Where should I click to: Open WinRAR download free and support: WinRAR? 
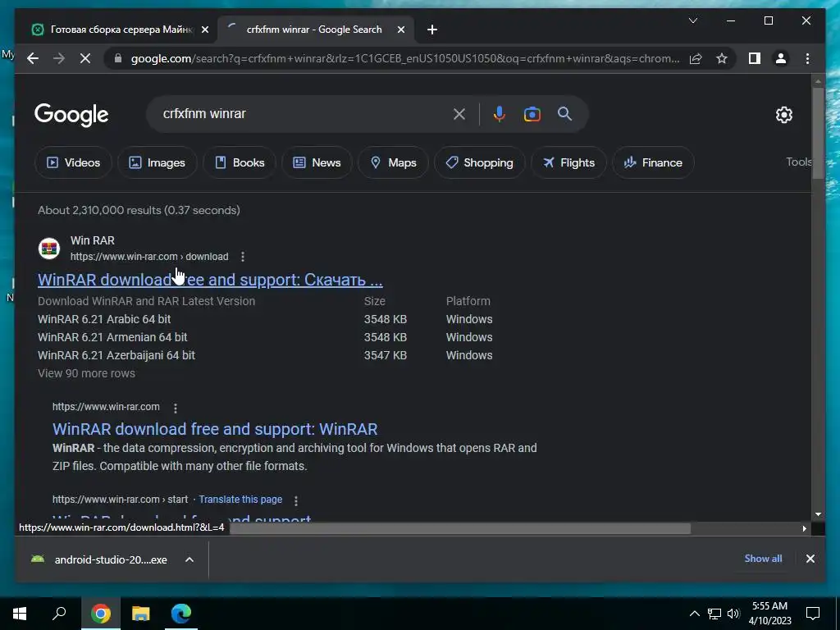tap(215, 429)
